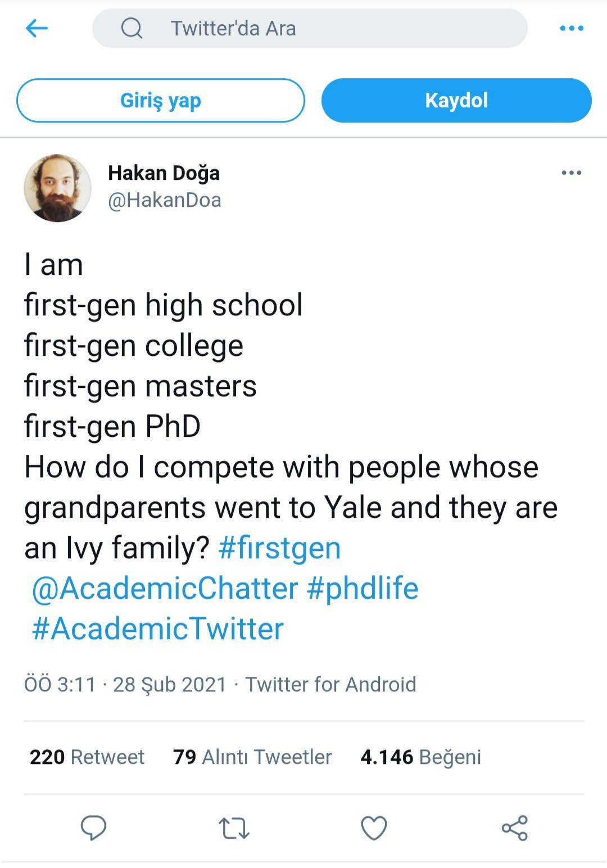
Task: Open the top-right three-dot menu
Action: pos(572,28)
